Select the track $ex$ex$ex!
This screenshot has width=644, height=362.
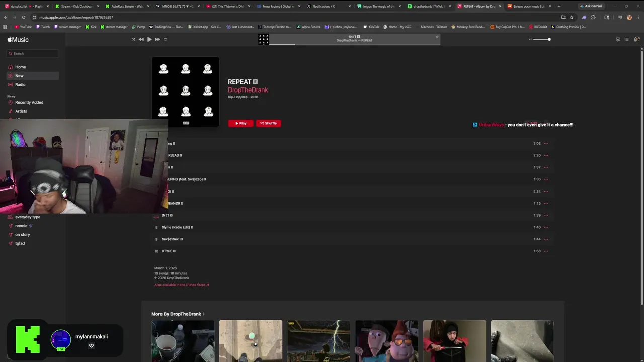coord(353,239)
